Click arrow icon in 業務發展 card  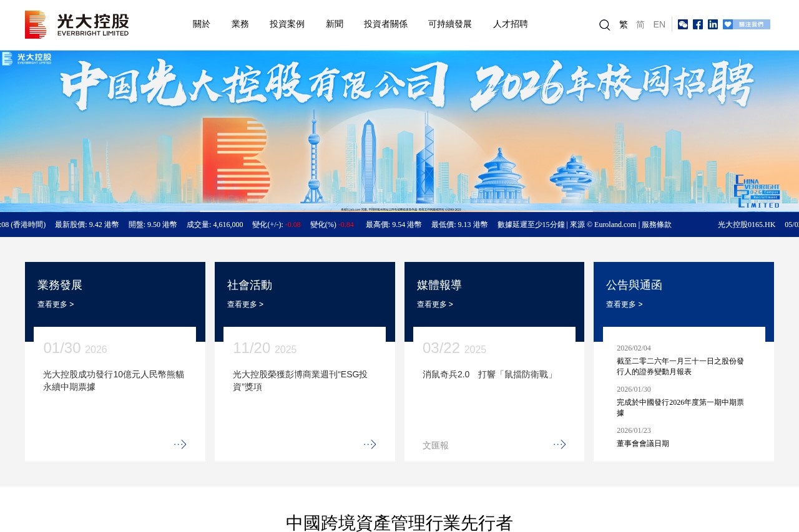(x=180, y=444)
